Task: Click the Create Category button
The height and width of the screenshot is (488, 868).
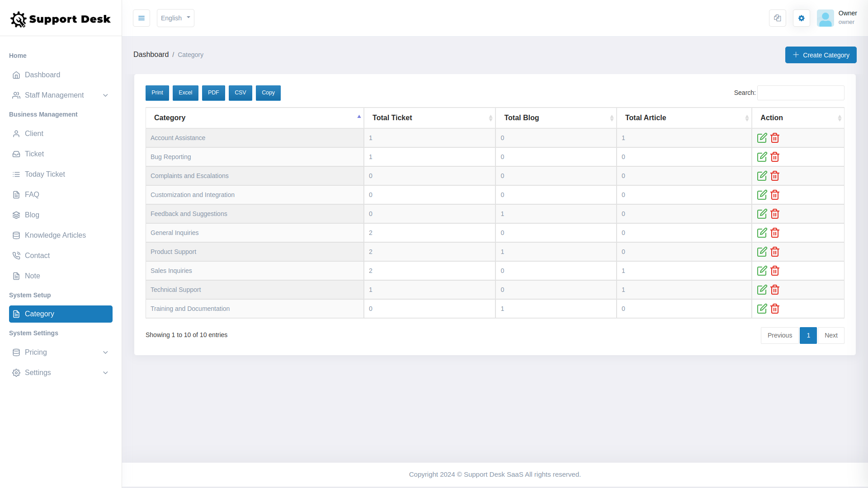Action: tap(821, 55)
